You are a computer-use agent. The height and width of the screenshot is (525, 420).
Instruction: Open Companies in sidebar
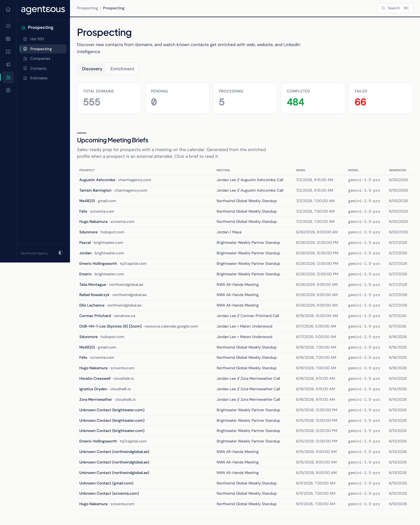43,59
